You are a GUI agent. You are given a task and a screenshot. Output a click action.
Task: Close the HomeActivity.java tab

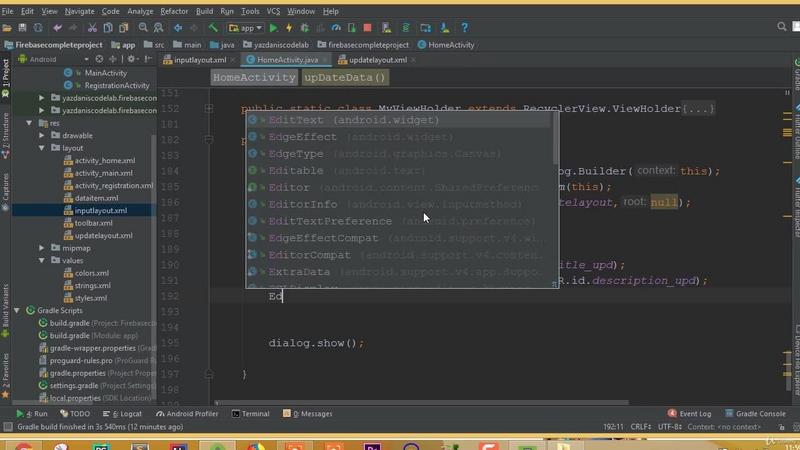324,60
